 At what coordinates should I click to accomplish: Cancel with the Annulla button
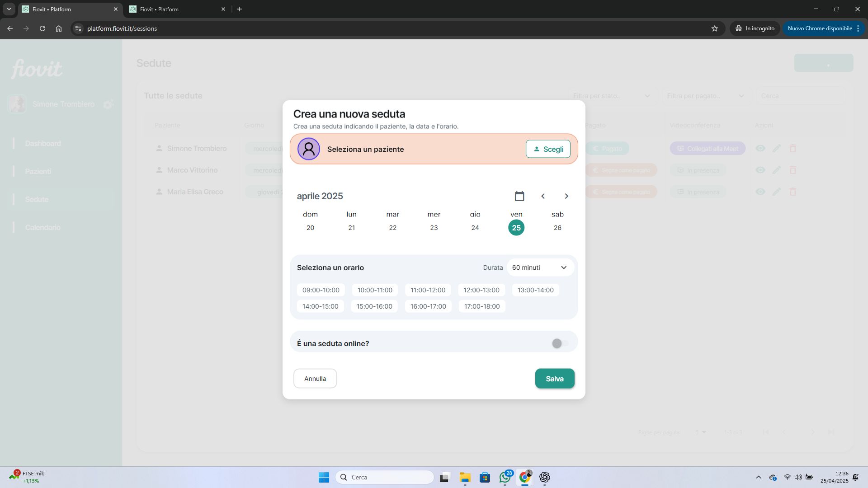coord(315,379)
